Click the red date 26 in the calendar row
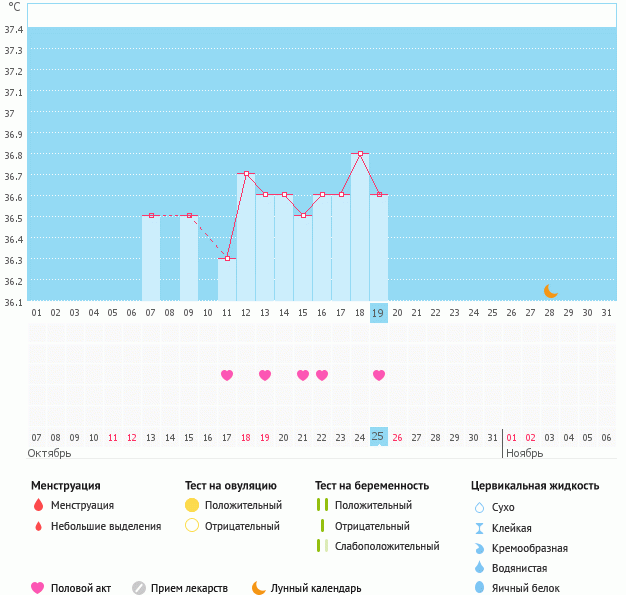Viewport: 626px width, 595px height. tap(397, 437)
